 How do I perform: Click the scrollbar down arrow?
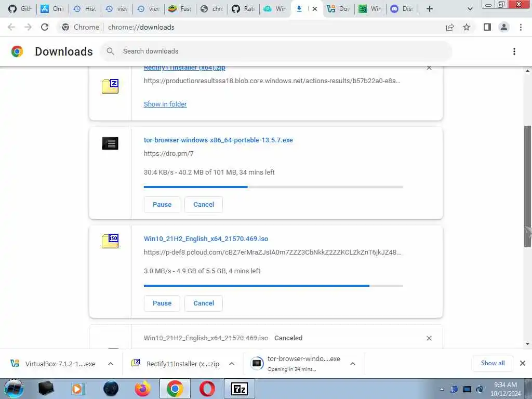click(x=527, y=344)
